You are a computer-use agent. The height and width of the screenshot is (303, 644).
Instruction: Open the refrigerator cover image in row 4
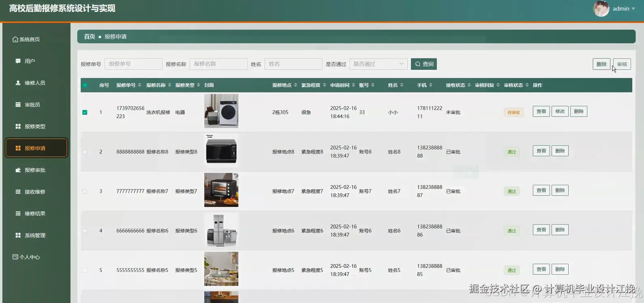point(221,229)
